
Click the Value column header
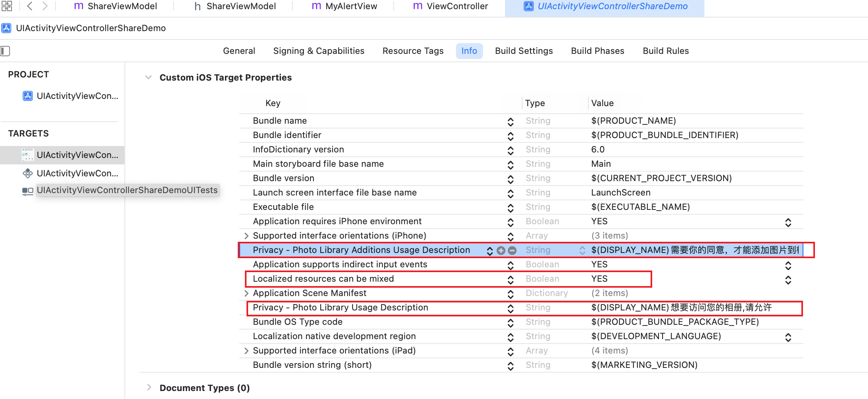(x=602, y=103)
